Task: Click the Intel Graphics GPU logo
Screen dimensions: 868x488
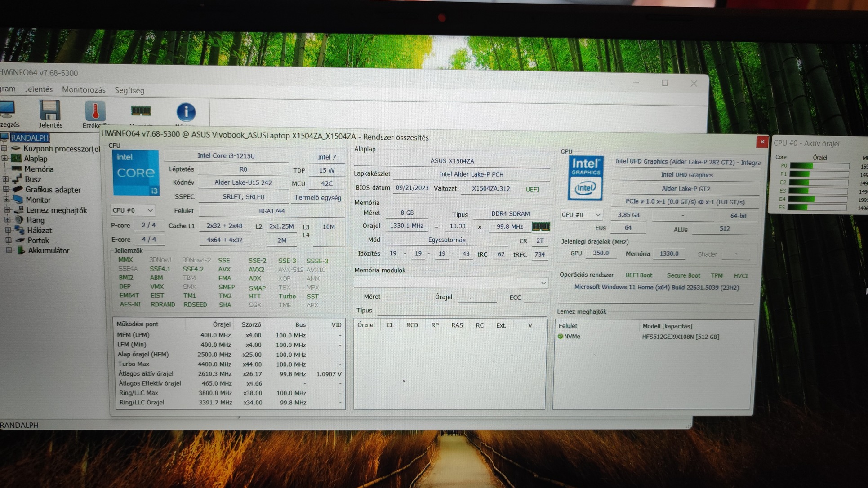Action: pyautogui.click(x=585, y=178)
